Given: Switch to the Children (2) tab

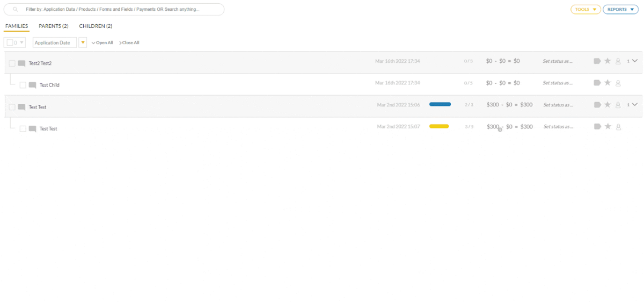Looking at the screenshot, I should (96, 26).
